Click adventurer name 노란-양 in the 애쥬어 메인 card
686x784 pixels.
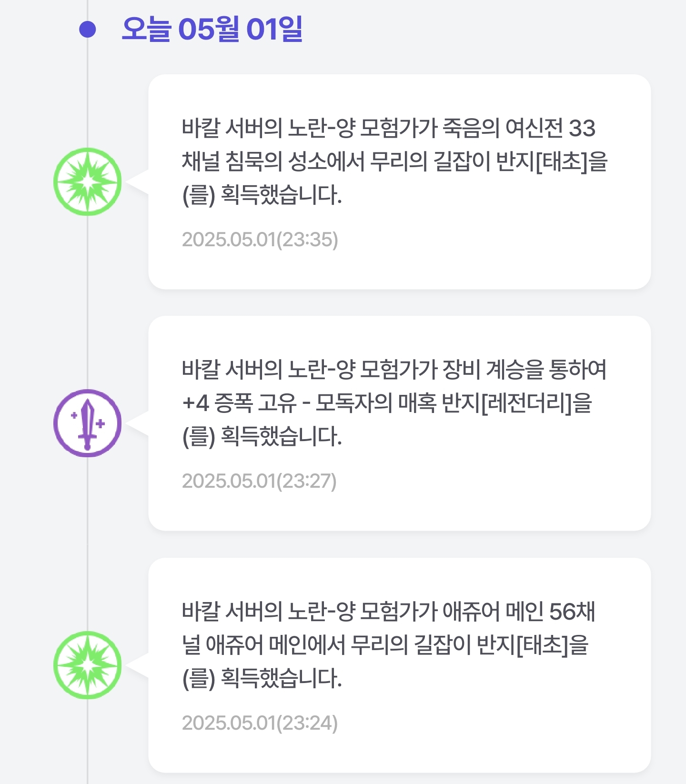(x=322, y=612)
